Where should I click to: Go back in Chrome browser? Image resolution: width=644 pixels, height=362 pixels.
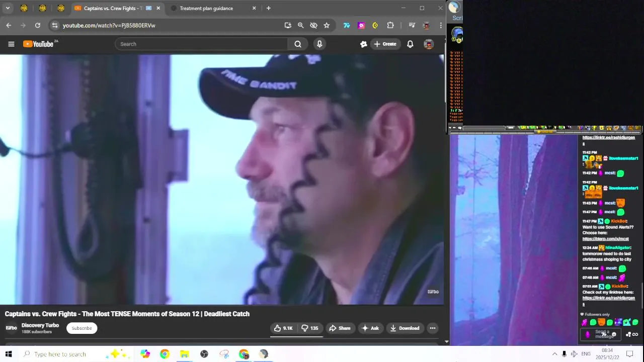pos(9,25)
